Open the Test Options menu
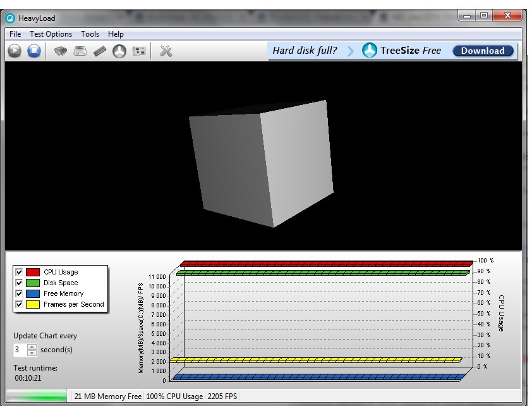Viewport: 532px width, 406px height. (x=51, y=34)
